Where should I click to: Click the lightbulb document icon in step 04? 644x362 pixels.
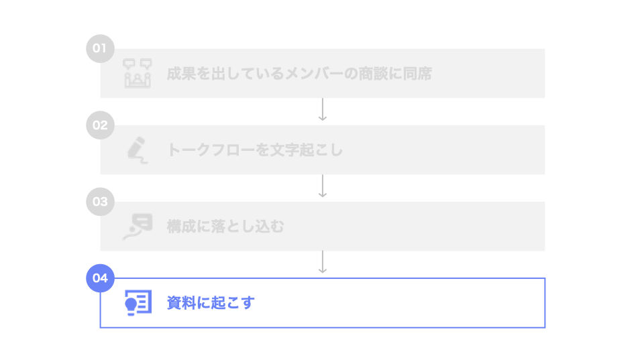click(138, 302)
